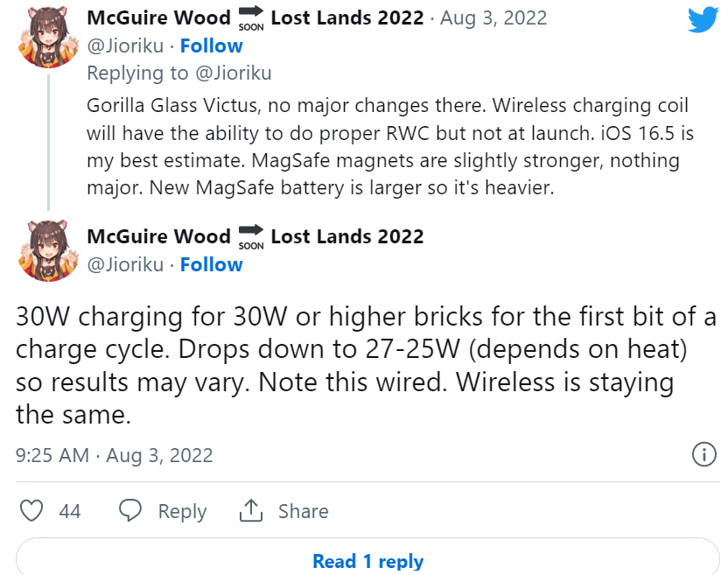The image size is (728, 575).
Task: Click the top profile avatar of Jioriku
Action: pyautogui.click(x=48, y=37)
